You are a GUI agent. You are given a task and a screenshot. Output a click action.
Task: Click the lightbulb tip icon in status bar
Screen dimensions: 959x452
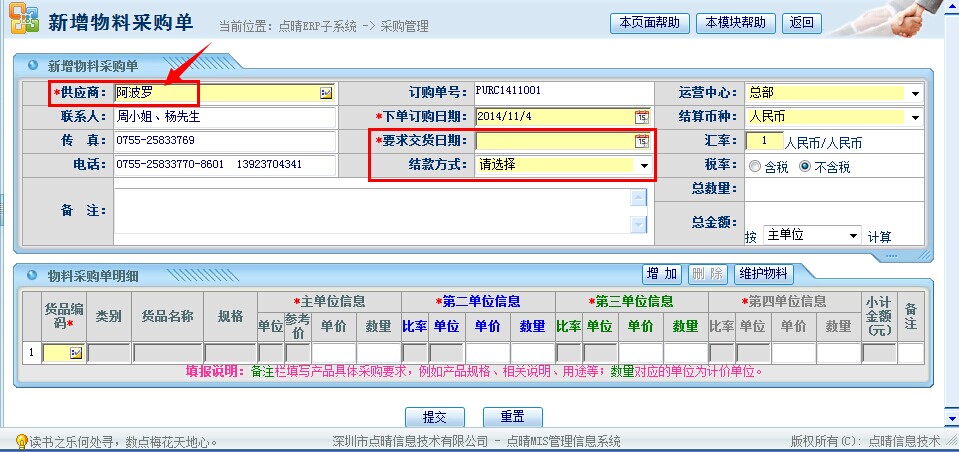[20, 441]
